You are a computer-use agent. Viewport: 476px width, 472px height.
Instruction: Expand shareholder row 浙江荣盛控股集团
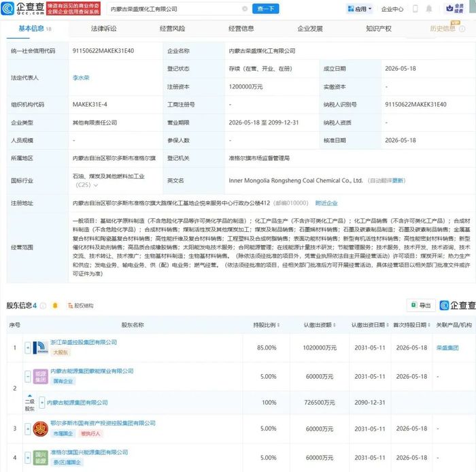tap(28, 348)
